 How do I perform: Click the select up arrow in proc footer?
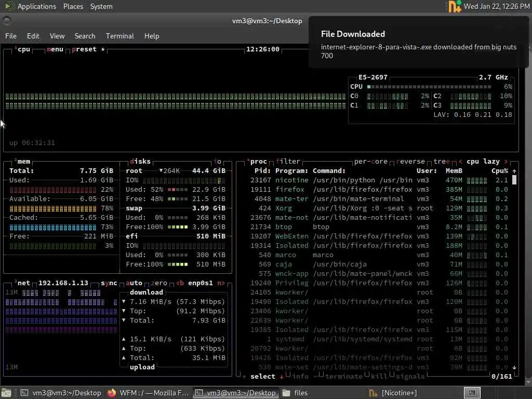(x=244, y=377)
